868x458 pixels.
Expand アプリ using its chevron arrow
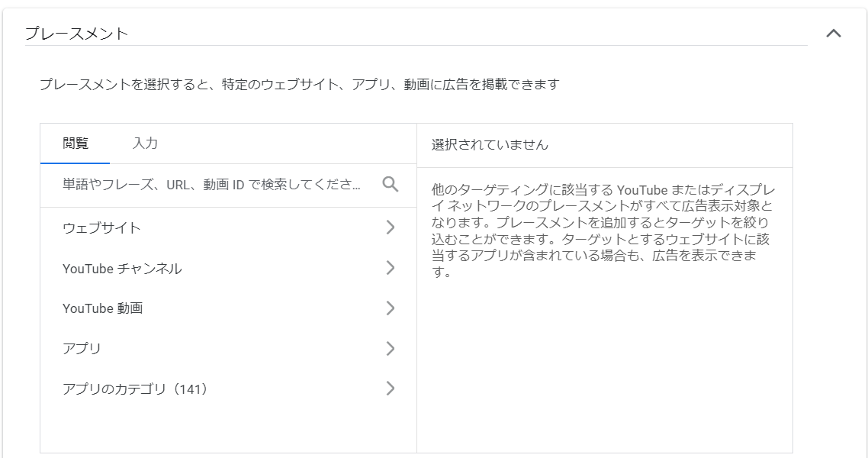391,348
